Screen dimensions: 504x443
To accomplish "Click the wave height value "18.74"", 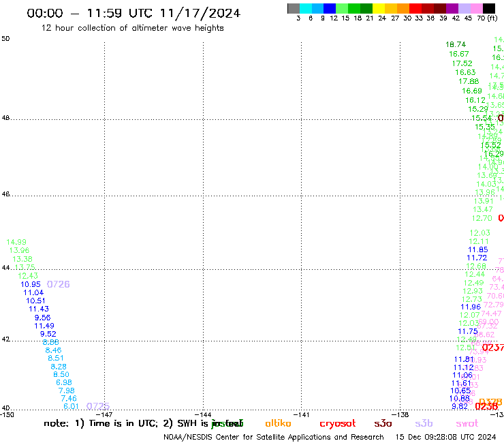I will click(456, 45).
